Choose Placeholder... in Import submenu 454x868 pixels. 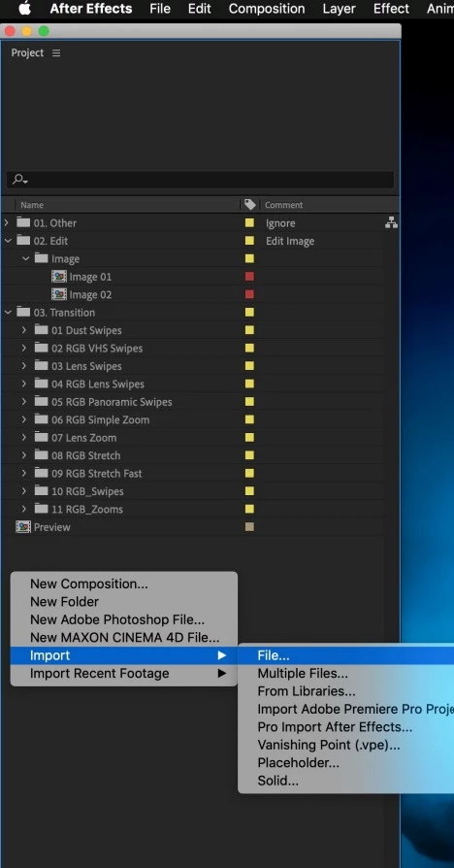[x=346, y=763]
